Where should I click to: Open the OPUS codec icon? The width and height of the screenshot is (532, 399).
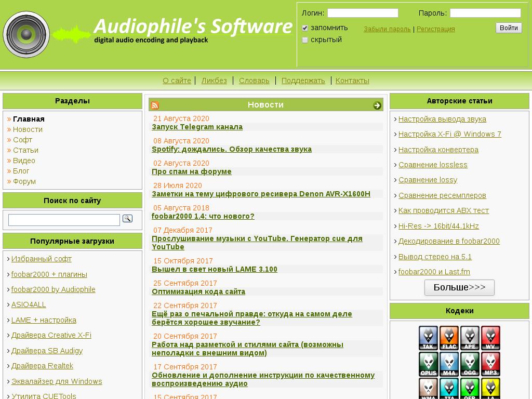pyautogui.click(x=428, y=364)
